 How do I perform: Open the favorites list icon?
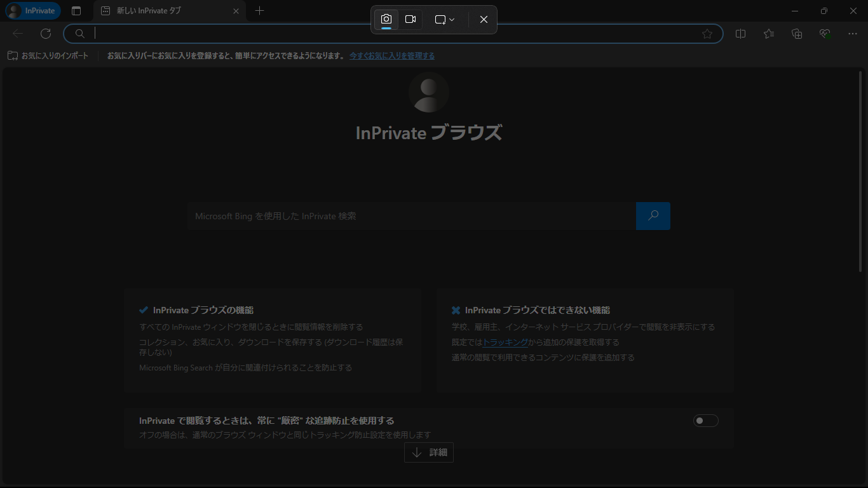pos(769,34)
